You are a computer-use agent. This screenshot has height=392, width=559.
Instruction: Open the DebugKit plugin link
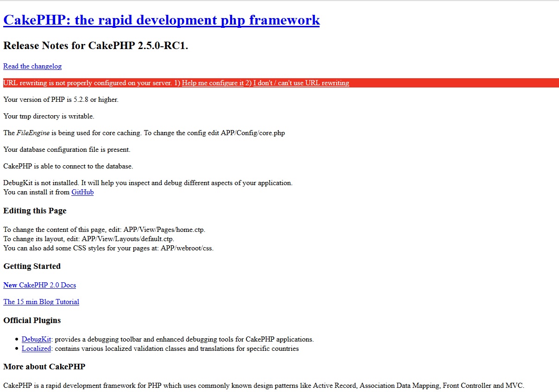(36, 339)
